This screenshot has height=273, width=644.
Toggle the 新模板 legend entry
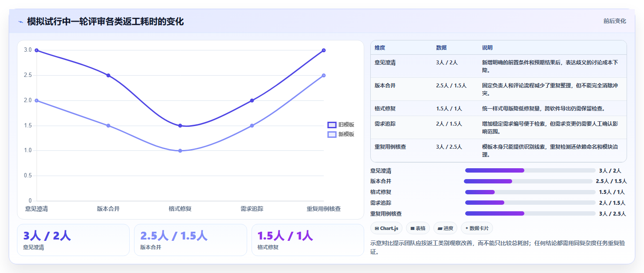[x=341, y=134]
